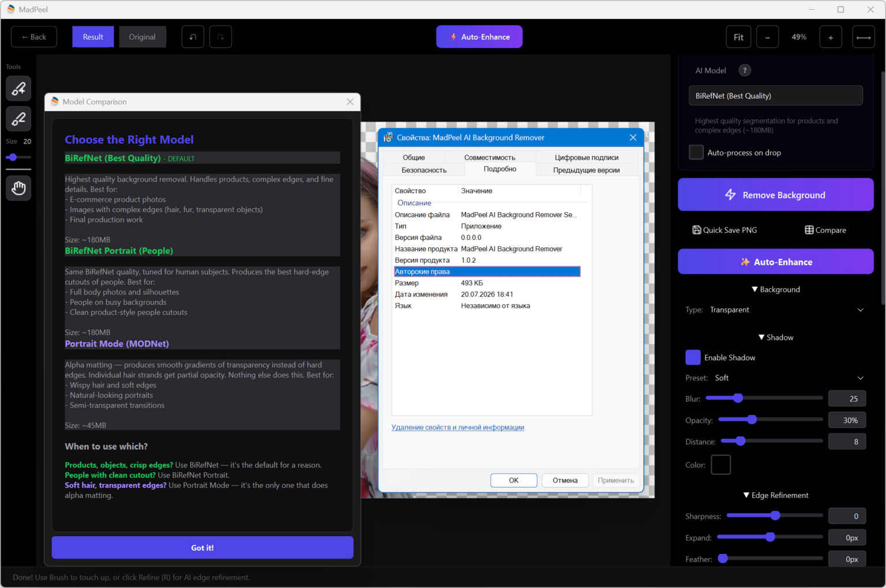Click the 49% zoom level display
Screen dimensions: 886x588
point(799,37)
